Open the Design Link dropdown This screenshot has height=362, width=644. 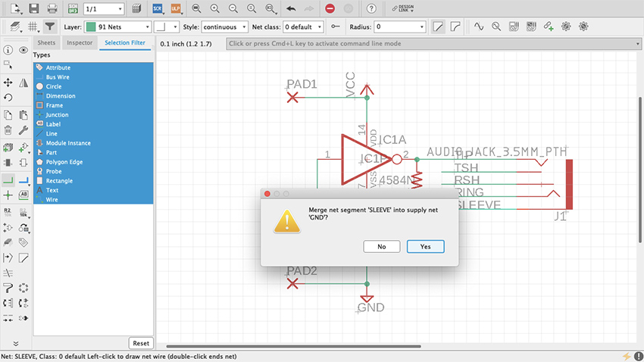(x=403, y=8)
